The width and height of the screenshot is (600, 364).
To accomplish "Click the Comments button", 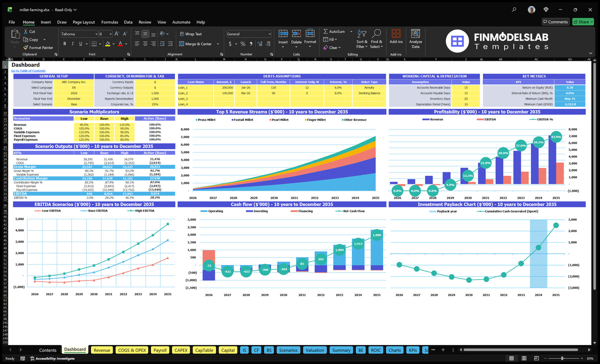I will [555, 22].
